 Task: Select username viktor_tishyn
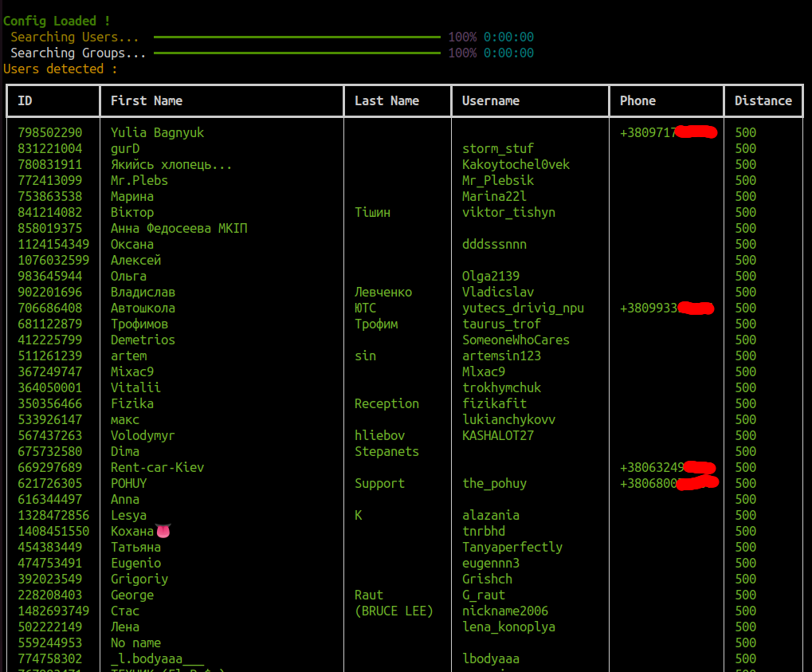(x=508, y=213)
